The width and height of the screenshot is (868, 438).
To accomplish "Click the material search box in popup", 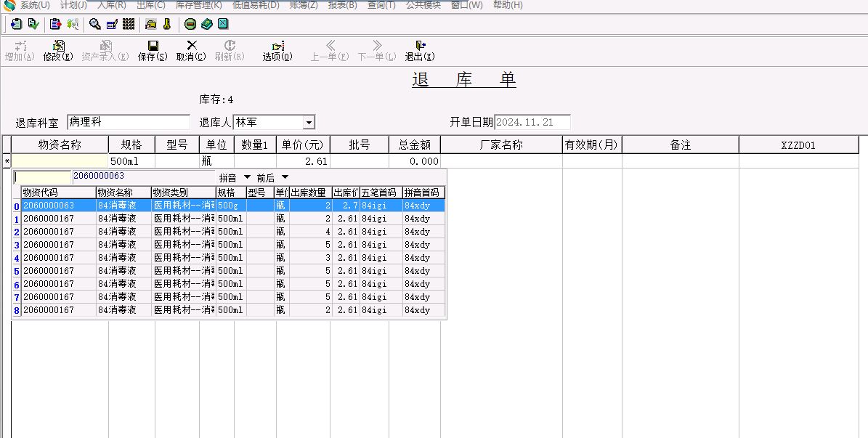I will point(43,177).
